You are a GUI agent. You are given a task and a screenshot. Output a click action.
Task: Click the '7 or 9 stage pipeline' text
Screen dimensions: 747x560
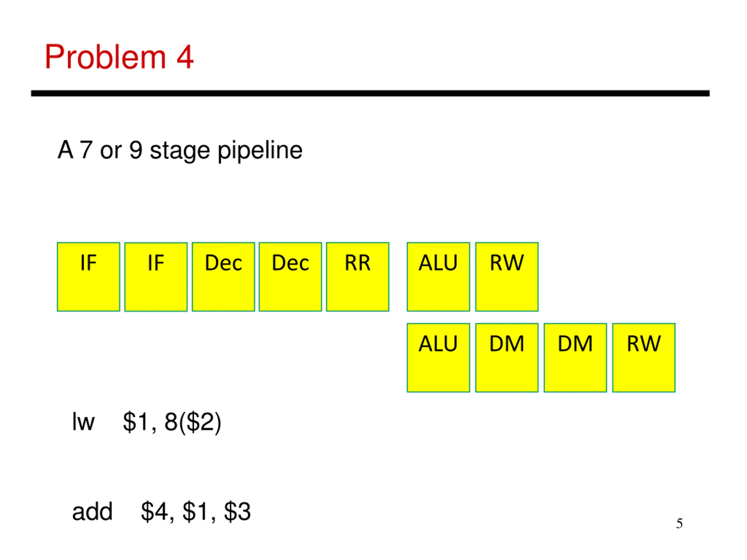pos(191,150)
